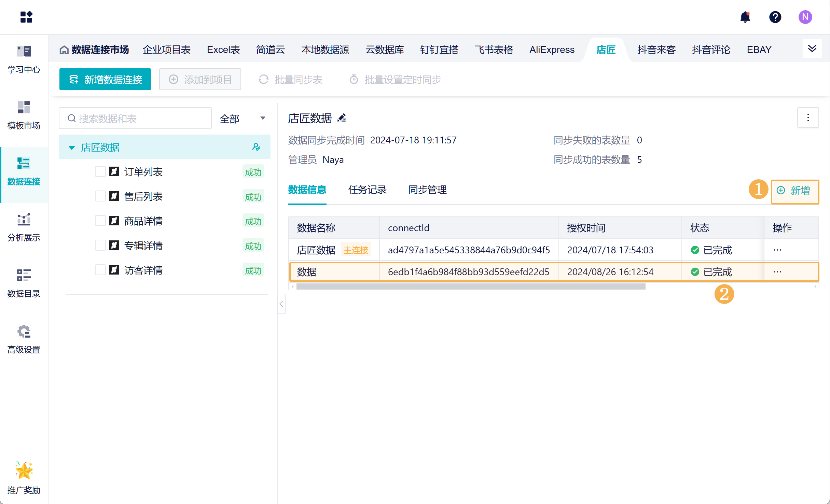Open 高级设置 in the sidebar
830x504 pixels.
pos(24,340)
